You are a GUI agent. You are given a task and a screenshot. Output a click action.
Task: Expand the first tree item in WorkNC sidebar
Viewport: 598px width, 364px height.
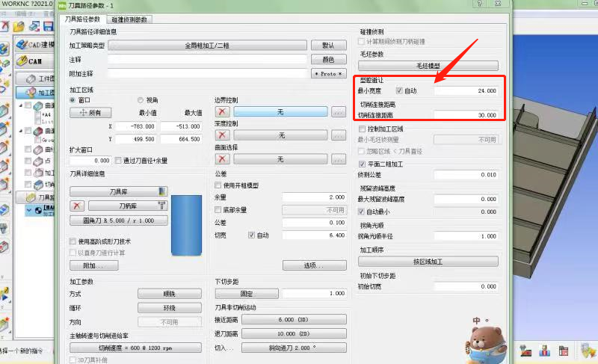pos(21,105)
